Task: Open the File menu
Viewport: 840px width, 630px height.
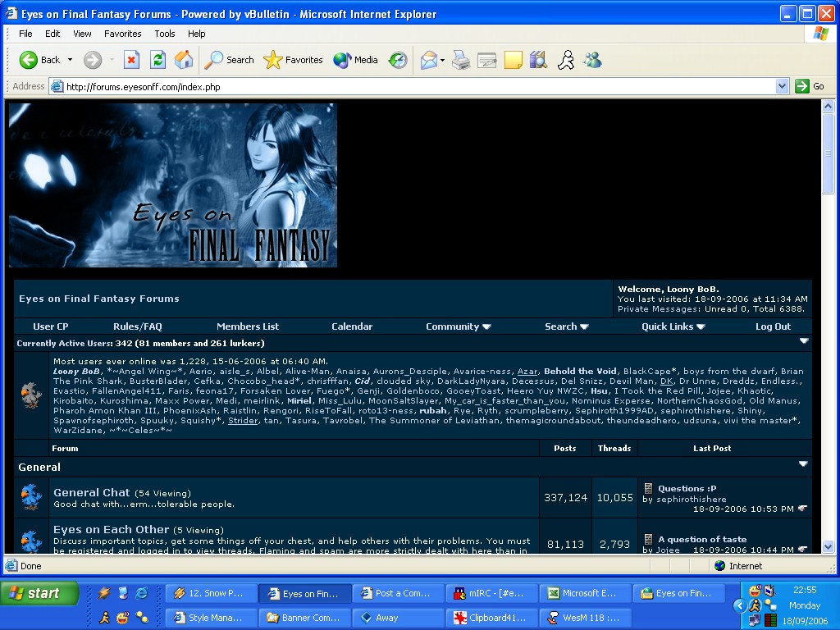Action: tap(25, 34)
